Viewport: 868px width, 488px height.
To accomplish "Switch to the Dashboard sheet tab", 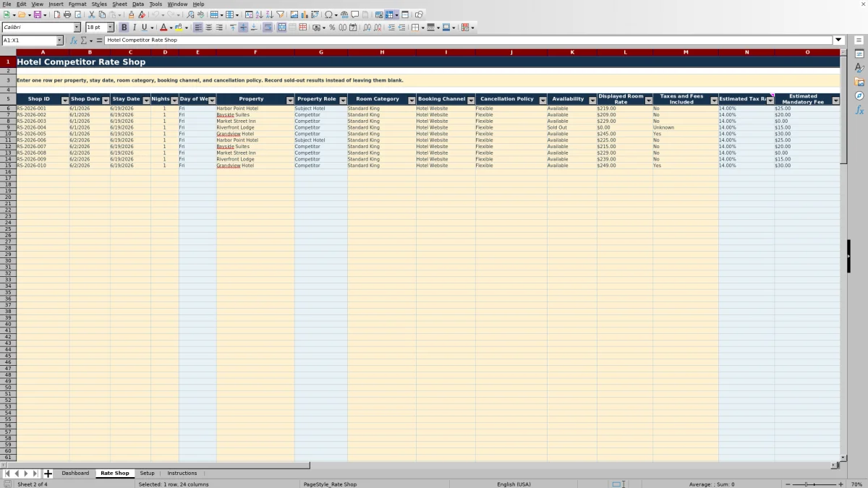I will pos(75,473).
